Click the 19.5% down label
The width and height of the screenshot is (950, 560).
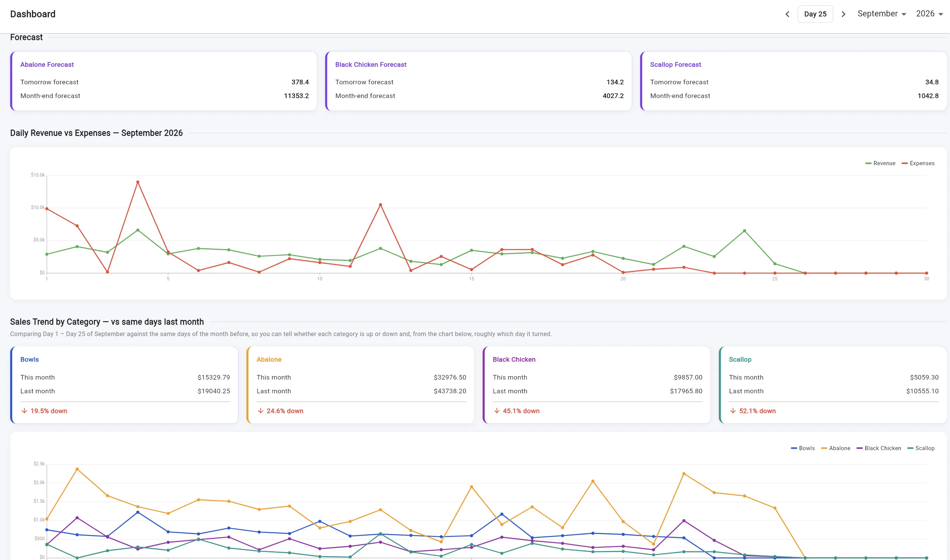click(x=49, y=411)
